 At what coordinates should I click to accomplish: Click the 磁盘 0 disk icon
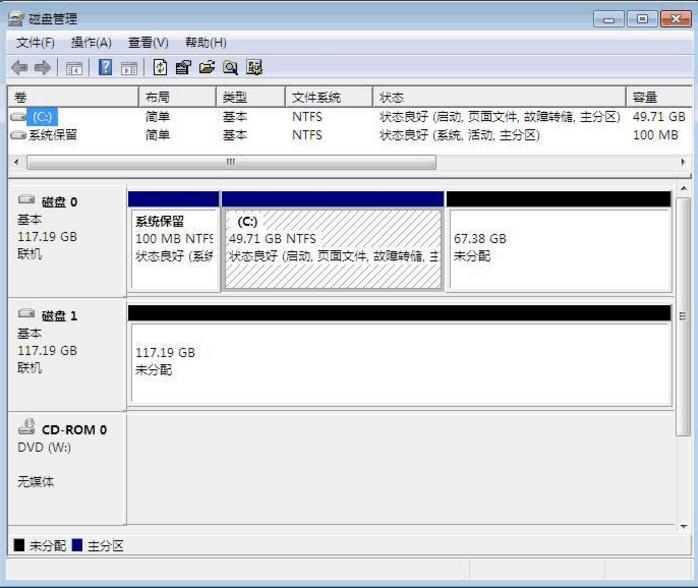tap(27, 199)
